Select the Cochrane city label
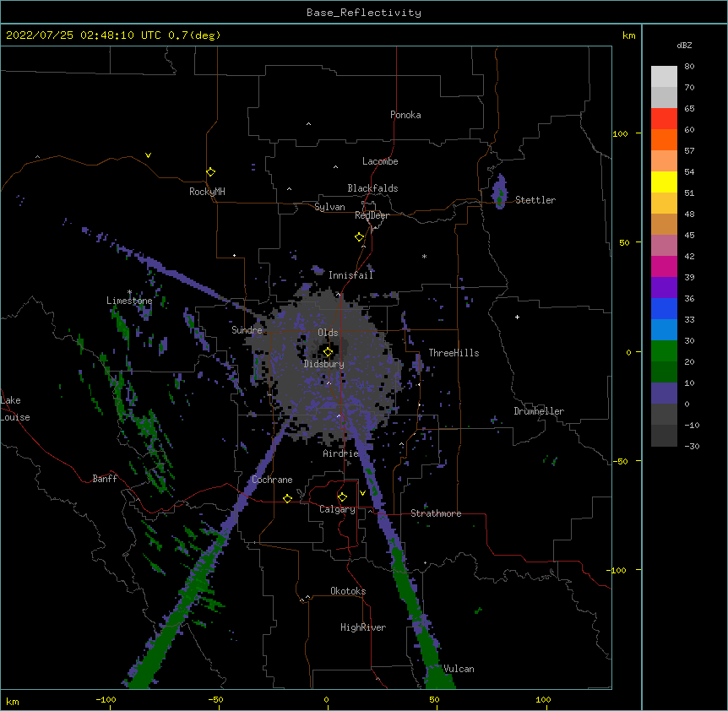The height and width of the screenshot is (711, 728). pyautogui.click(x=272, y=480)
